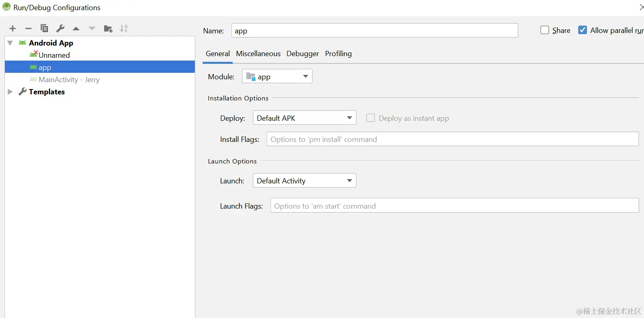The height and width of the screenshot is (318, 644).
Task: Switch to the Miscellaneous tab
Action: [258, 54]
